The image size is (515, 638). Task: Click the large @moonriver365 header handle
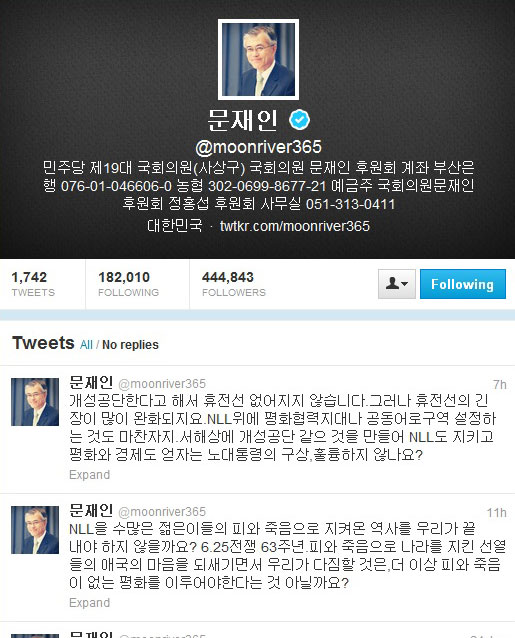click(258, 147)
